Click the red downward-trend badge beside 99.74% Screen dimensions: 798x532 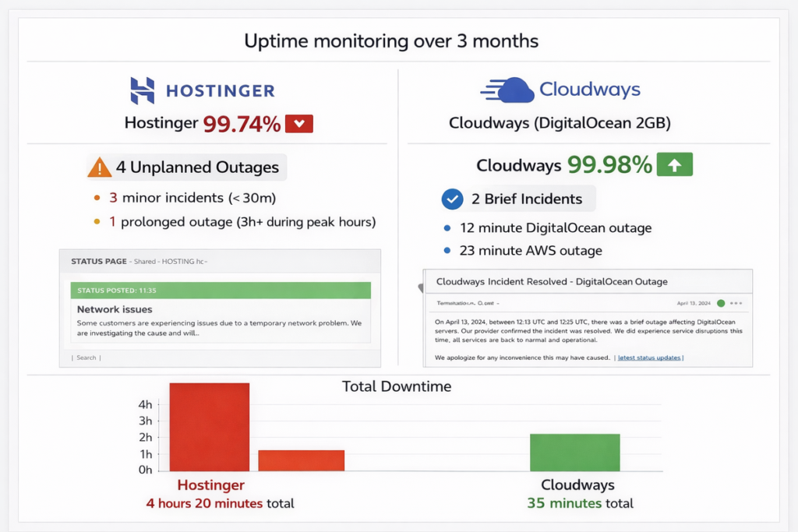point(298,123)
